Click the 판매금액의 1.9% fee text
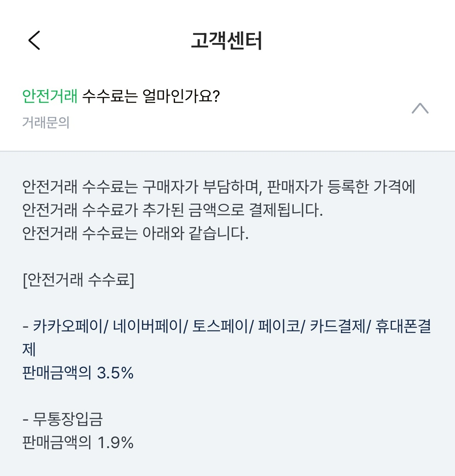455x476 pixels. [78, 442]
